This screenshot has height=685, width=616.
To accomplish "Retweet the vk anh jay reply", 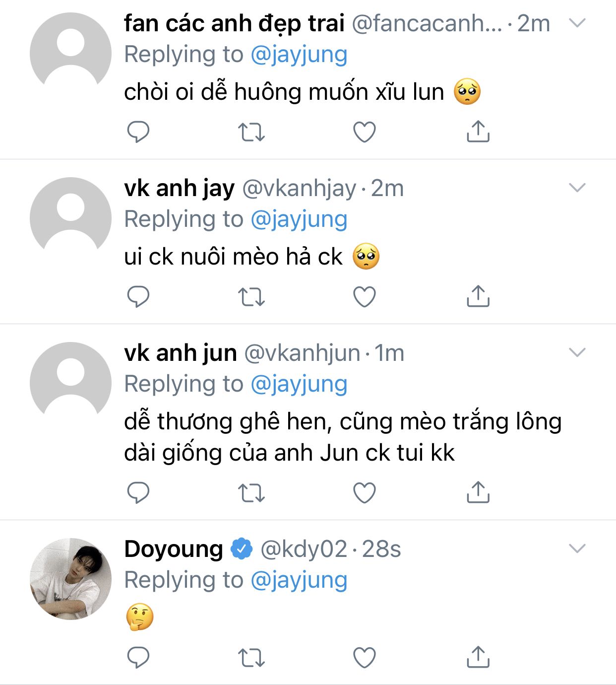I will point(251,297).
